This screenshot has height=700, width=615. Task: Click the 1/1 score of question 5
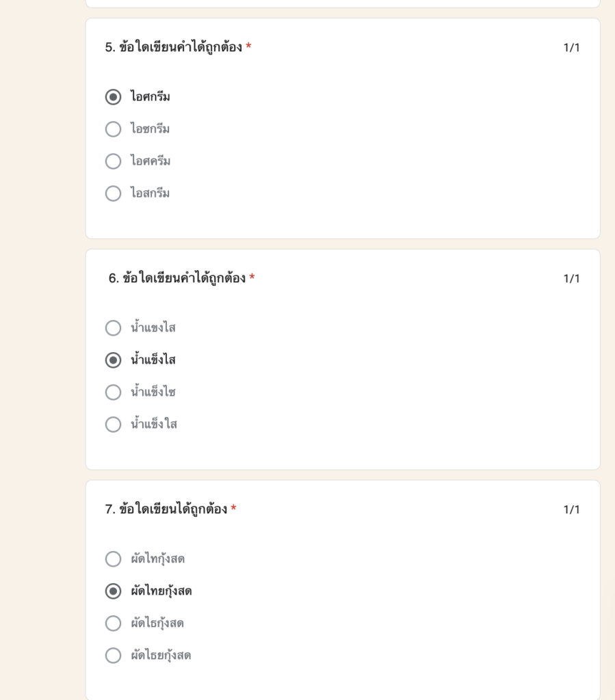571,47
